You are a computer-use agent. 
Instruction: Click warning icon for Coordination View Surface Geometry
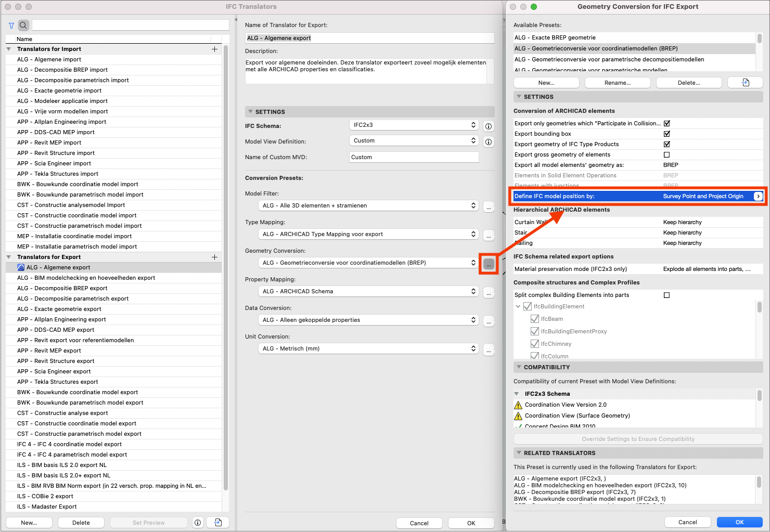[x=518, y=416]
